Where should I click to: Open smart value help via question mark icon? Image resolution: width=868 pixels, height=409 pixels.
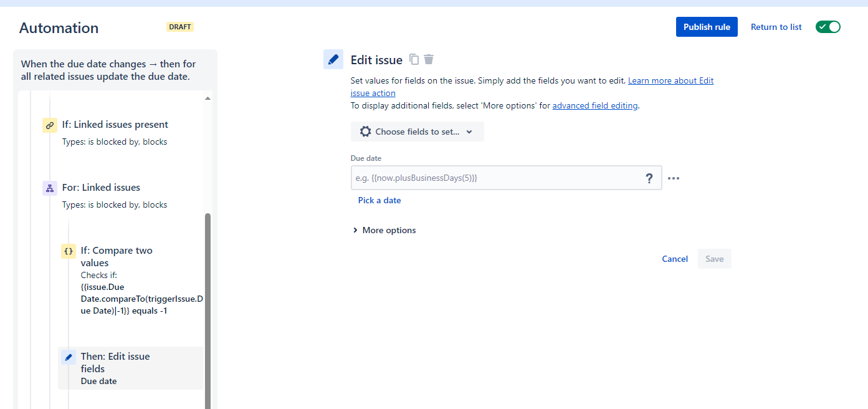[x=649, y=178]
